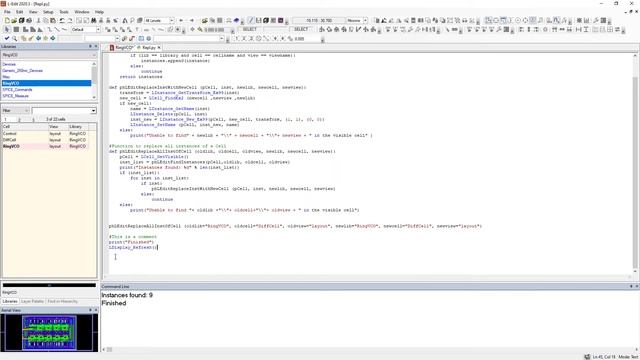This screenshot has height=360, width=640.
Task: Click the New file toolbar icon
Action: point(7,20)
